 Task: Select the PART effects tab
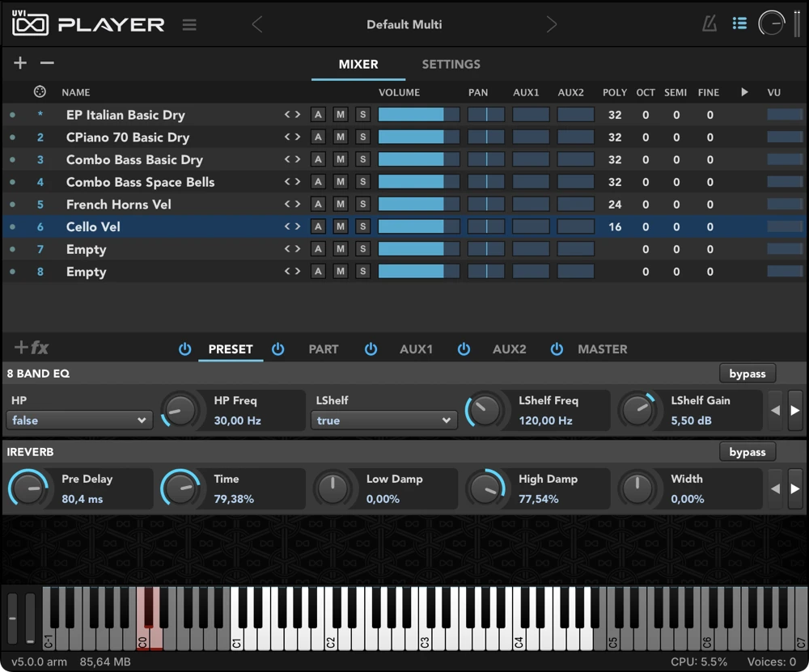coord(324,349)
